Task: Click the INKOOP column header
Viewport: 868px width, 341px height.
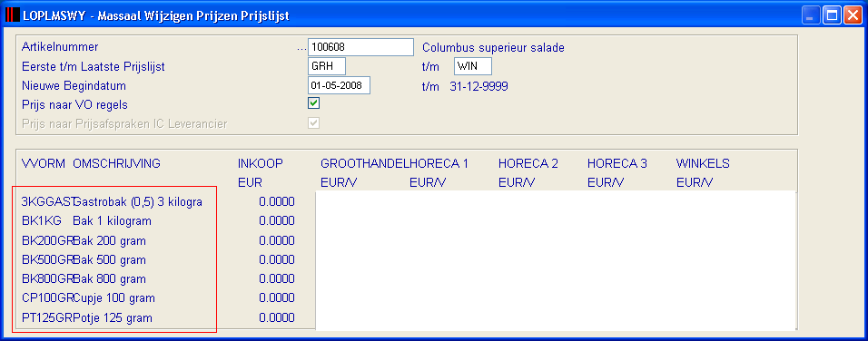Action: (x=261, y=163)
